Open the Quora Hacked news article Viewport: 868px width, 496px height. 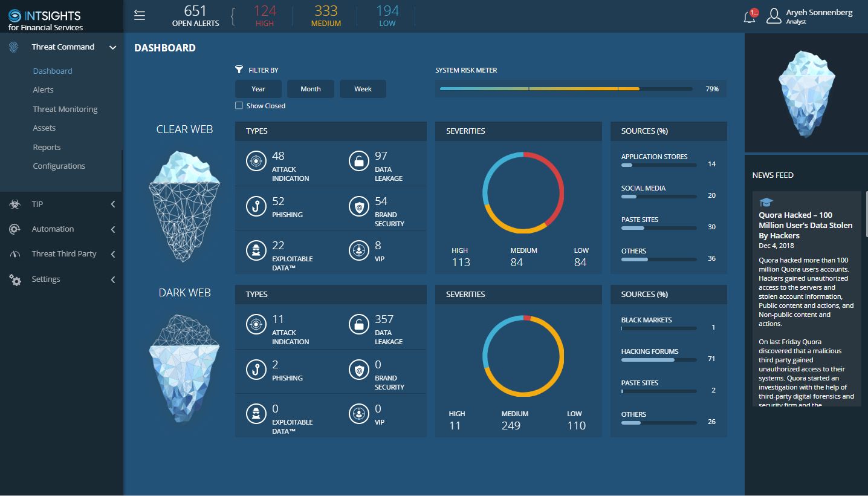pos(805,225)
